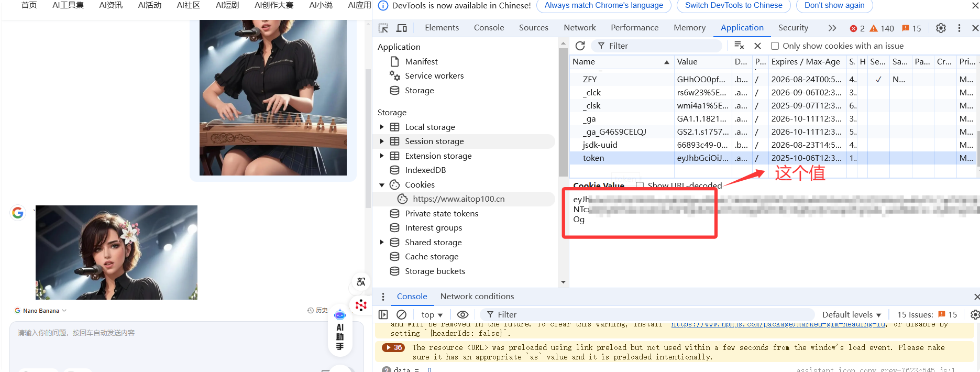Click the issues count 15 badge in the top DevTools toolbar
980x372 pixels.
coord(911,28)
